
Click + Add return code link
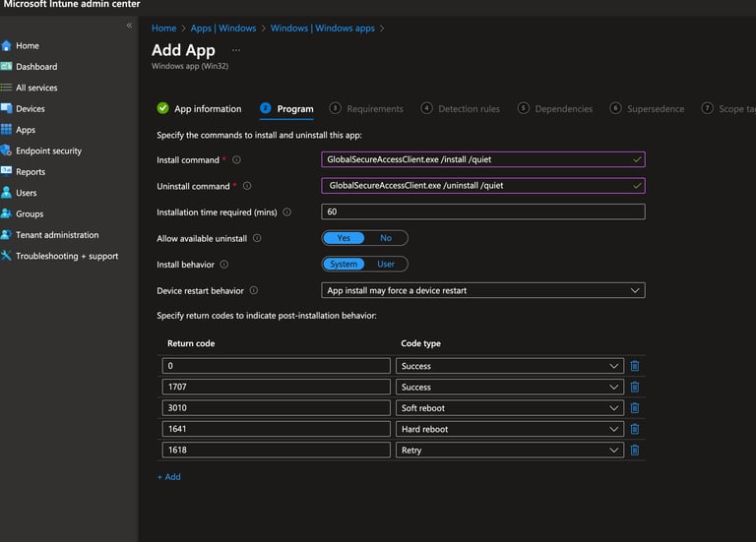pos(169,477)
